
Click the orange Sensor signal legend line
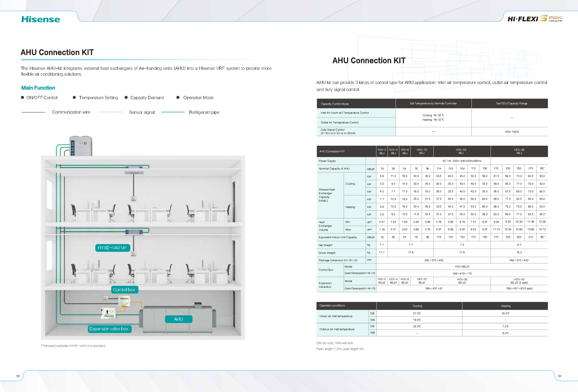tap(110, 112)
